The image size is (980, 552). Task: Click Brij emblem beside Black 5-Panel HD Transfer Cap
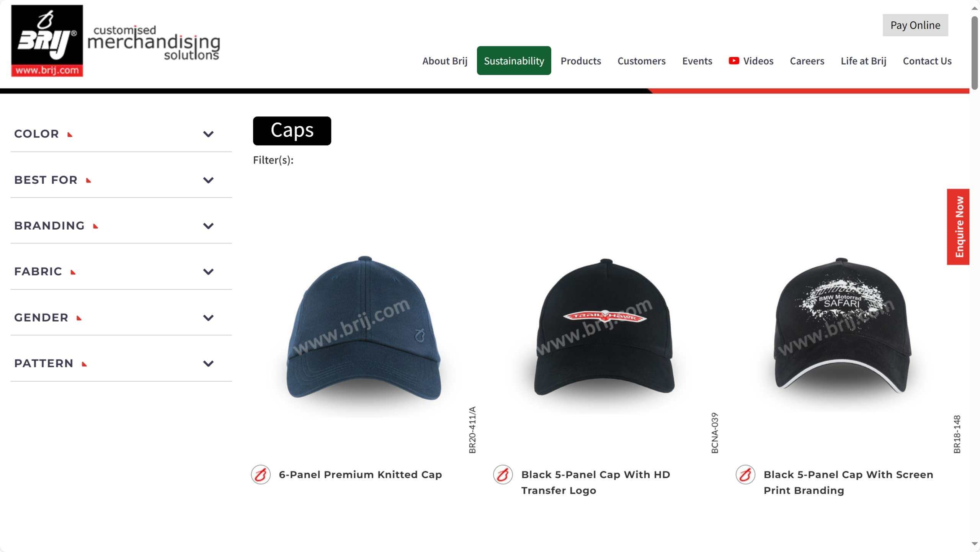(x=503, y=475)
